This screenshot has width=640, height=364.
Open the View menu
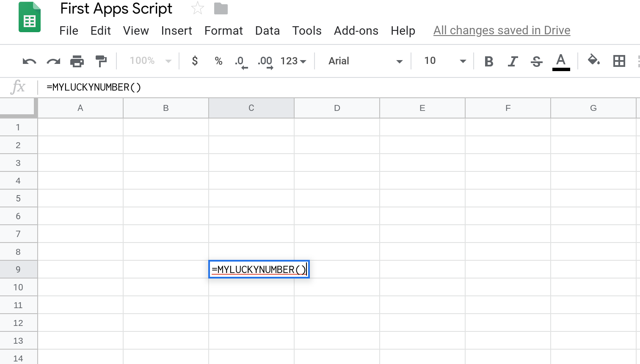136,30
